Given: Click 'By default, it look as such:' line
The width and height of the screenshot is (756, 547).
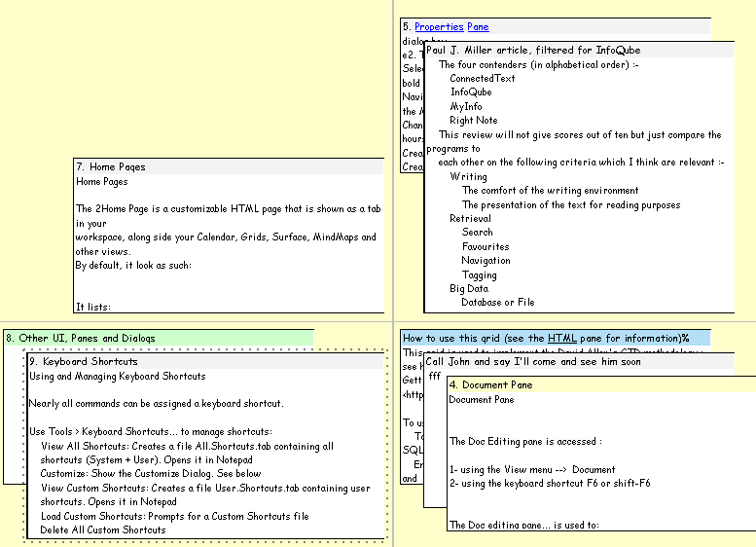Looking at the screenshot, I should click(x=133, y=266).
